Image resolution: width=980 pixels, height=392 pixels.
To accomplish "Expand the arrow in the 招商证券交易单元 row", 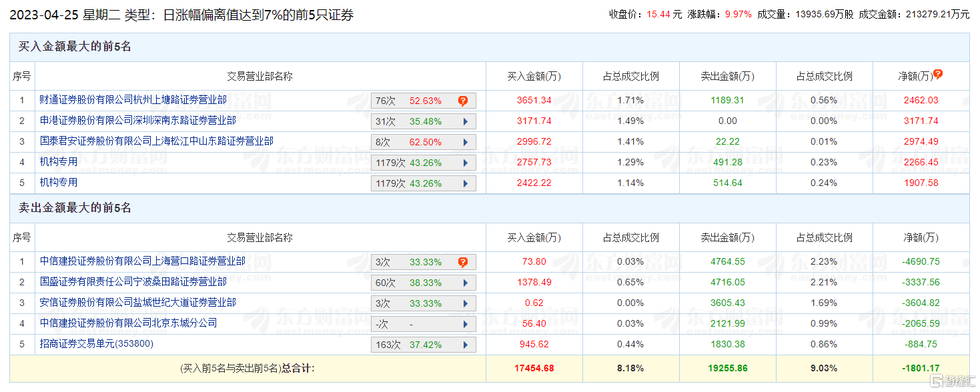I will pyautogui.click(x=465, y=345).
